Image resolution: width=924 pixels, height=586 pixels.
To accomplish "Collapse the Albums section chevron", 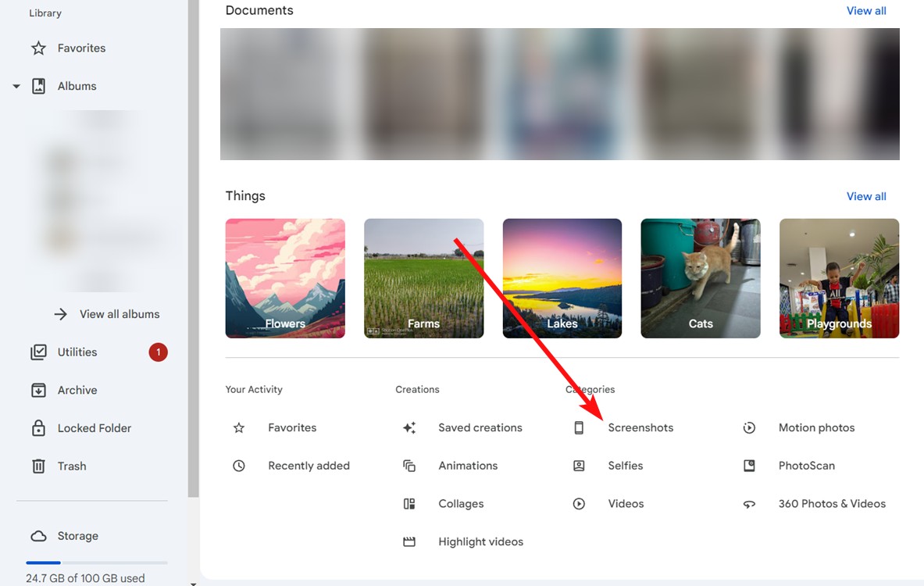I will [16, 86].
